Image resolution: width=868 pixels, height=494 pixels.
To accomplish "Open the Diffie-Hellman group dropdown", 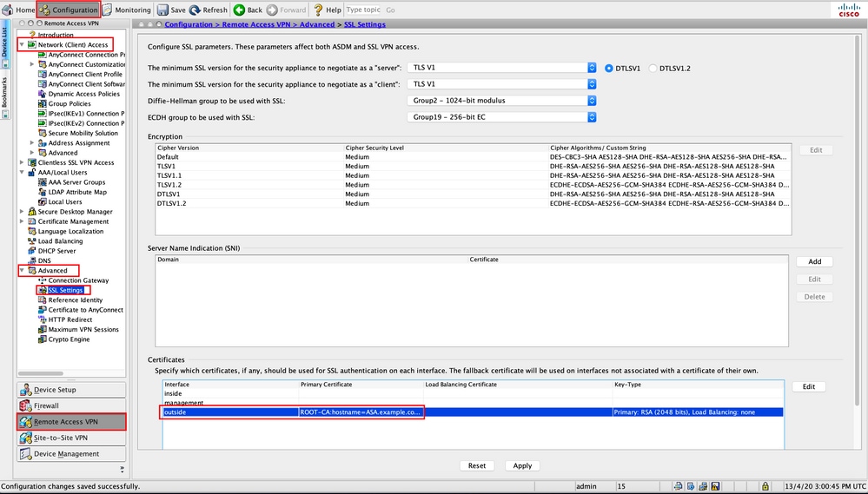I will tap(501, 101).
